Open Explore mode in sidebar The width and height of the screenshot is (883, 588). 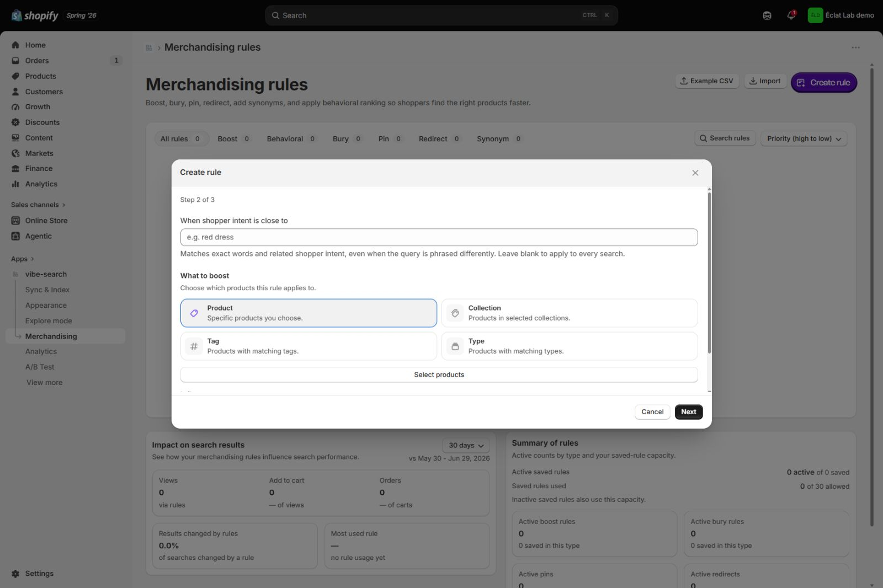coord(49,320)
